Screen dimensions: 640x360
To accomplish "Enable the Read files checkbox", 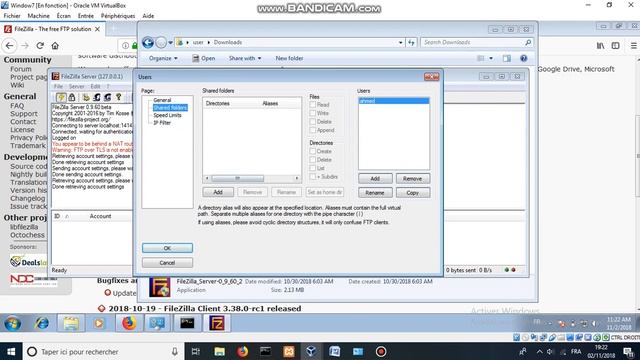I will [x=313, y=105].
